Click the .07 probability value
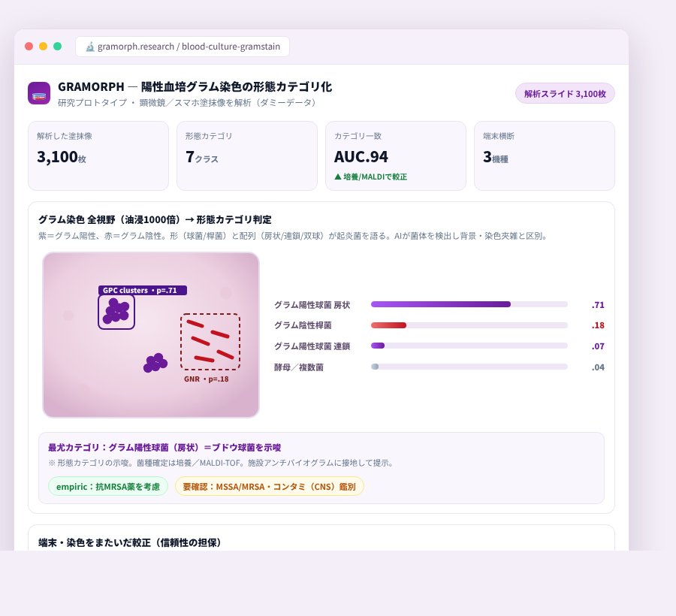 tap(598, 346)
